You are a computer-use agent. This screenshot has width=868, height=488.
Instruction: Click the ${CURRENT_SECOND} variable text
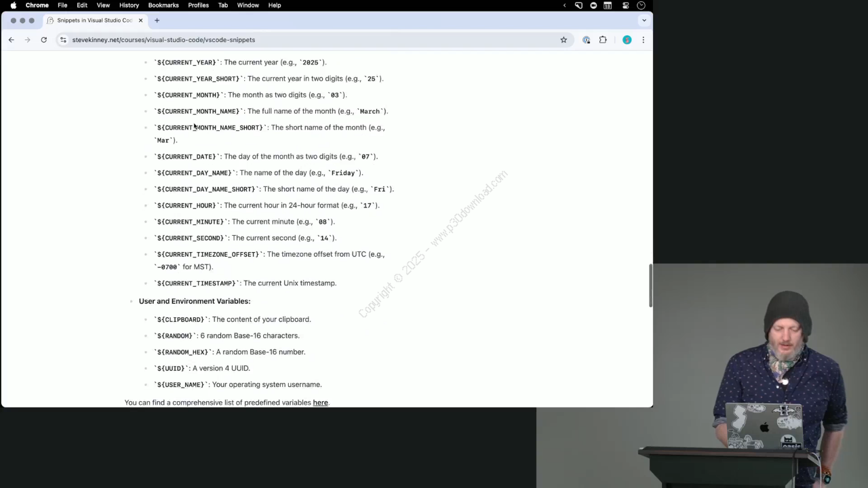click(x=191, y=238)
